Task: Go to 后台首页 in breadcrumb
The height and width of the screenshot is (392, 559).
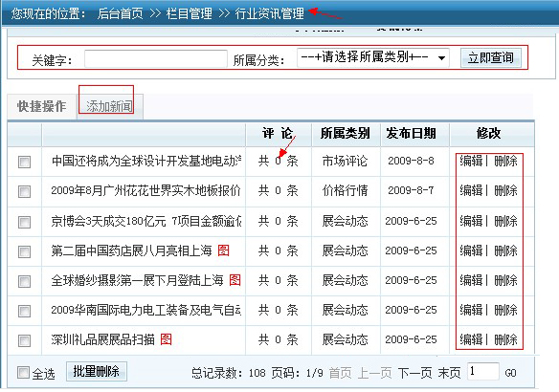Action: 121,13
